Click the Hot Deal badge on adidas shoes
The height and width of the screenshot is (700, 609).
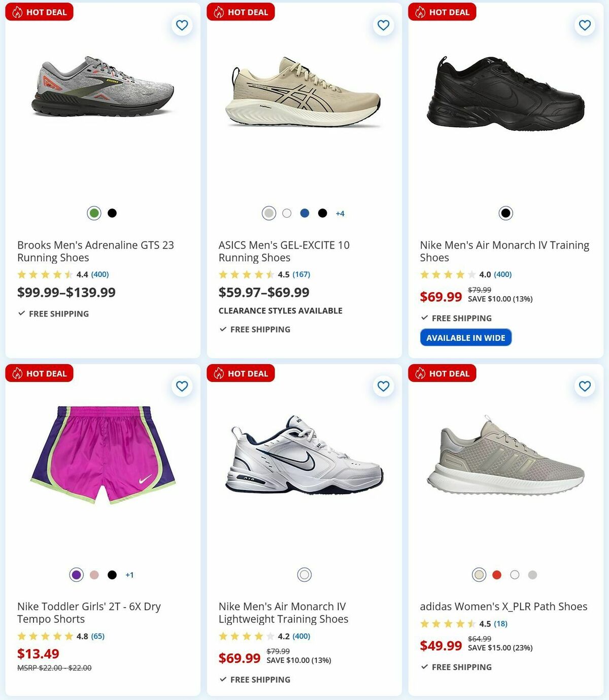[442, 373]
